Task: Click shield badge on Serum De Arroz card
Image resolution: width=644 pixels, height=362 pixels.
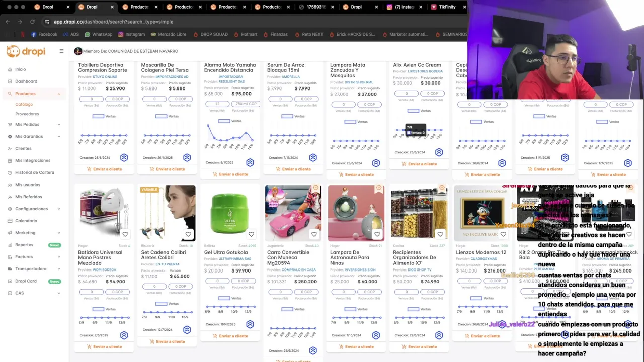Action: click(x=313, y=158)
